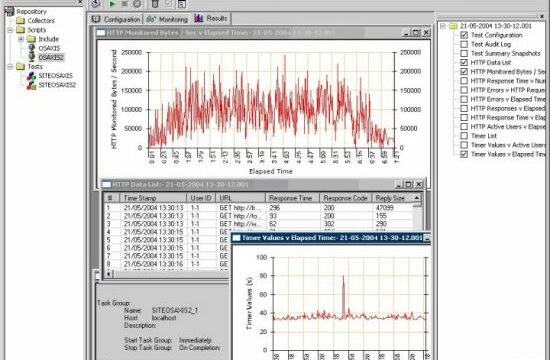Image resolution: width=550 pixels, height=360 pixels.
Task: Open the SITEOSAXIS2 test
Action: [57, 85]
